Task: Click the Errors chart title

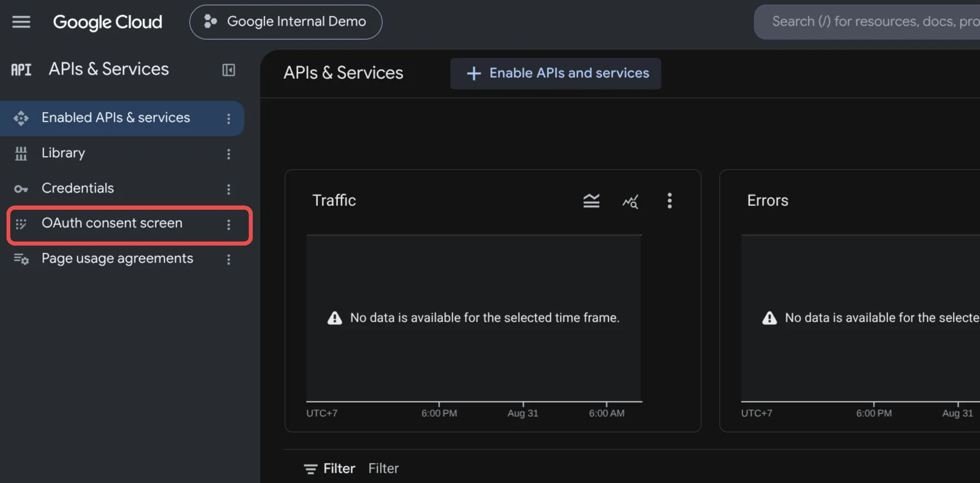Action: point(767,200)
